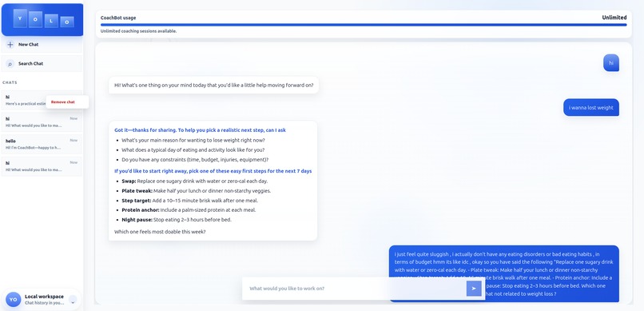Click the "CoachBot usage" heading
Image resolution: width=644 pixels, height=311 pixels.
118,18
